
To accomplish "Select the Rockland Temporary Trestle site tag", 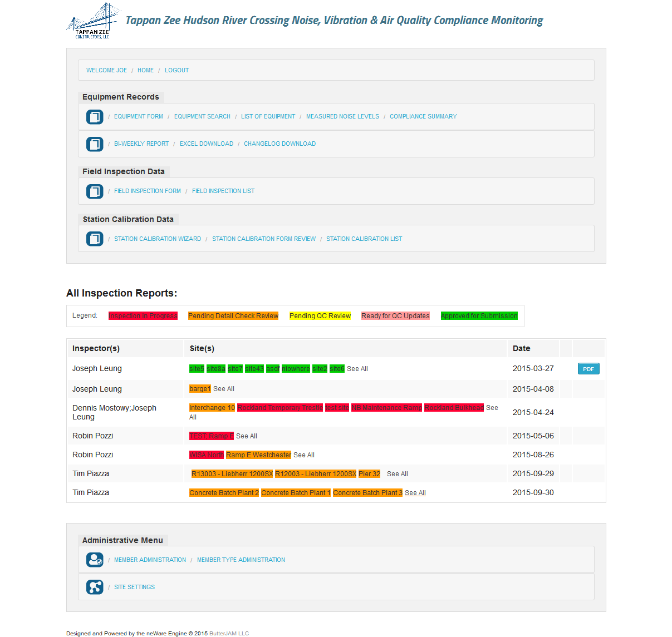I will click(280, 408).
